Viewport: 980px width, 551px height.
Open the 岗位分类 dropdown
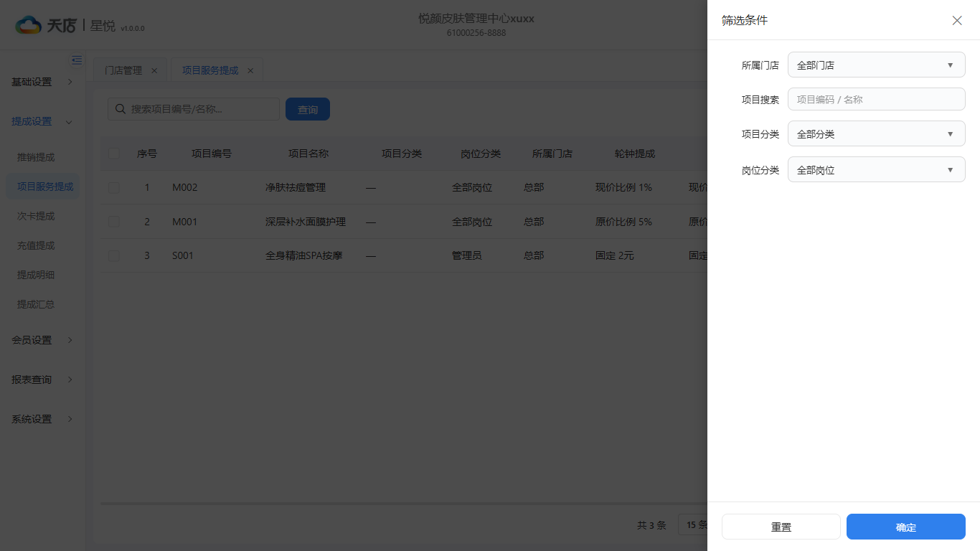pos(877,170)
